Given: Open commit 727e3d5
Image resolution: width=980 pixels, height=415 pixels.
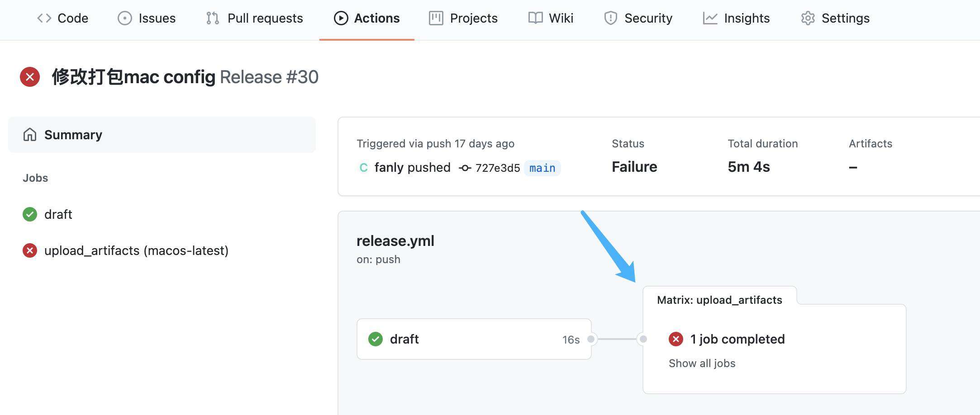Looking at the screenshot, I should [497, 168].
